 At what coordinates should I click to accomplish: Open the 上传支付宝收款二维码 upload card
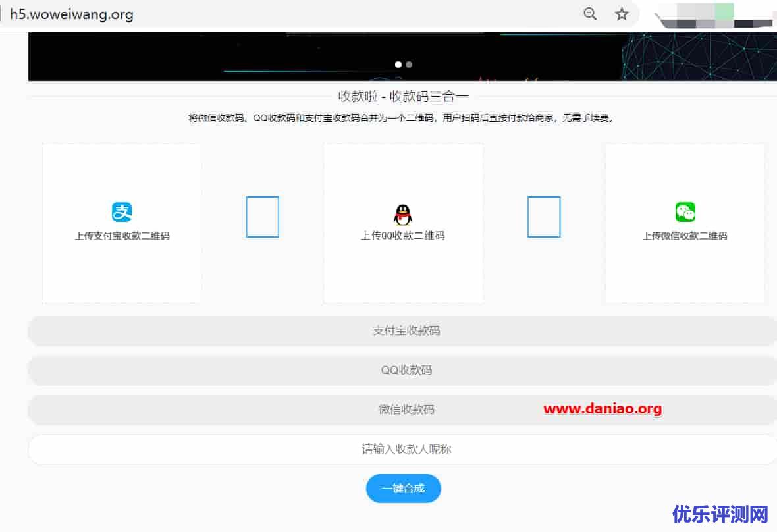coord(122,223)
